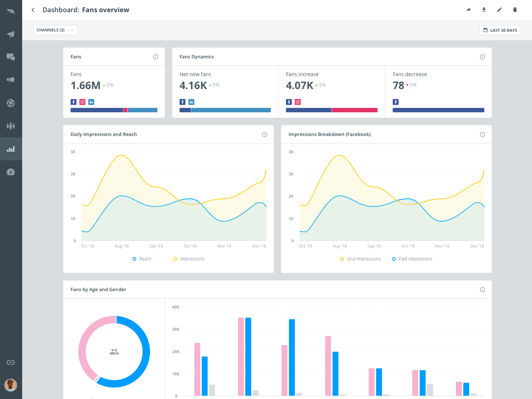Click the pencil edit dashboard icon
Screen dimensions: 532x399
(x=499, y=10)
